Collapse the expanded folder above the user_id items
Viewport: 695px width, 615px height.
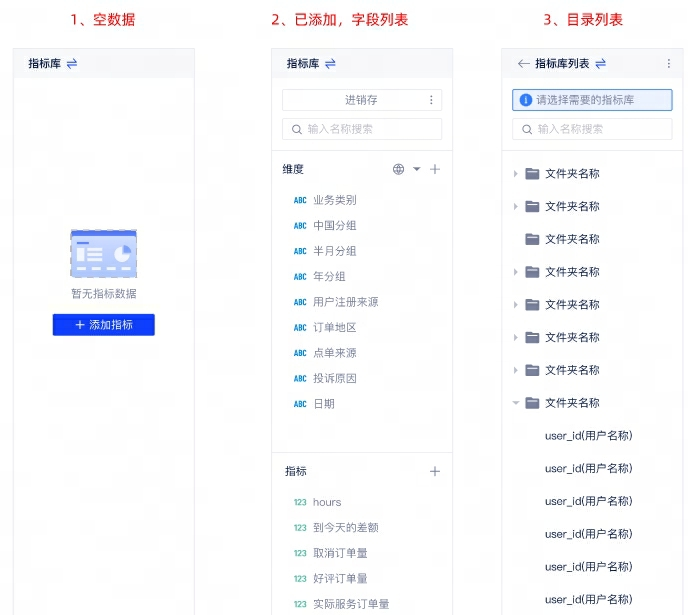tap(516, 402)
